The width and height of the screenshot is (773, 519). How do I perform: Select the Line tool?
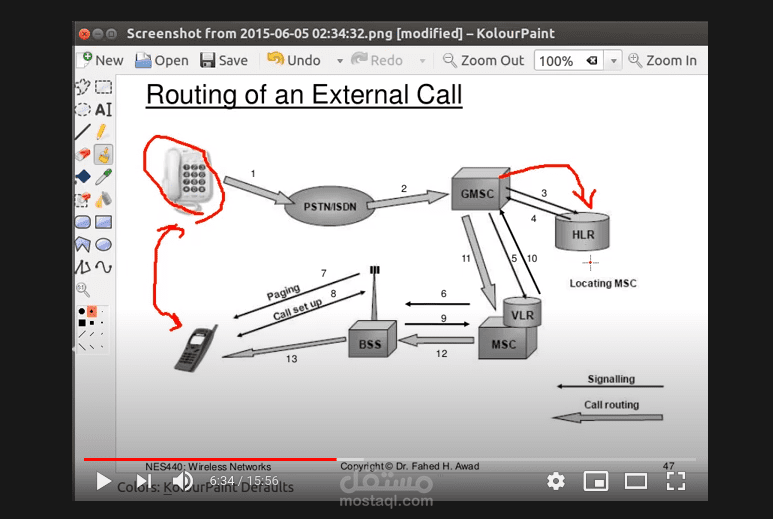pyautogui.click(x=83, y=132)
